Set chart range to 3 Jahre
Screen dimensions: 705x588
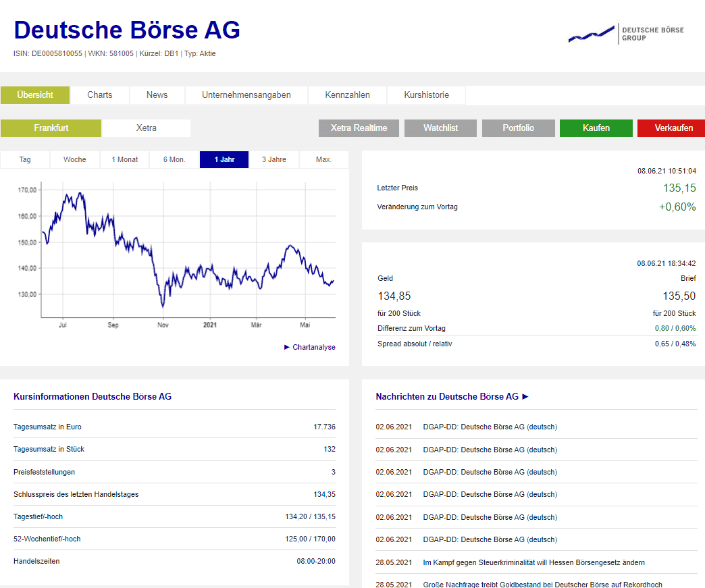coord(273,159)
